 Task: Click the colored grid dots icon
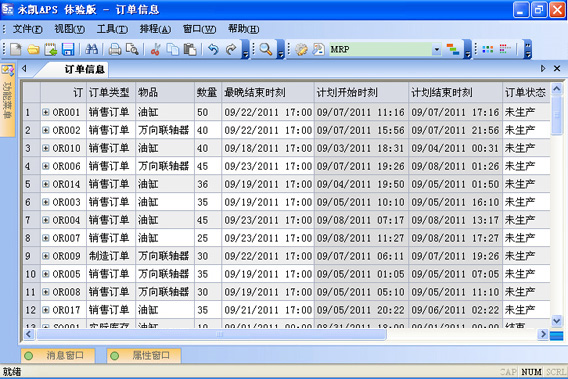point(488,49)
